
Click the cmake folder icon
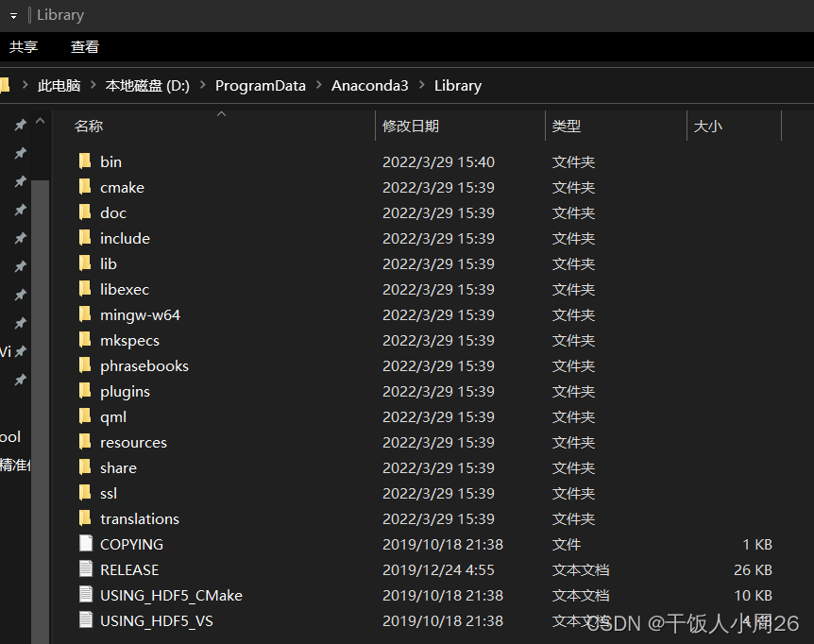pos(85,186)
